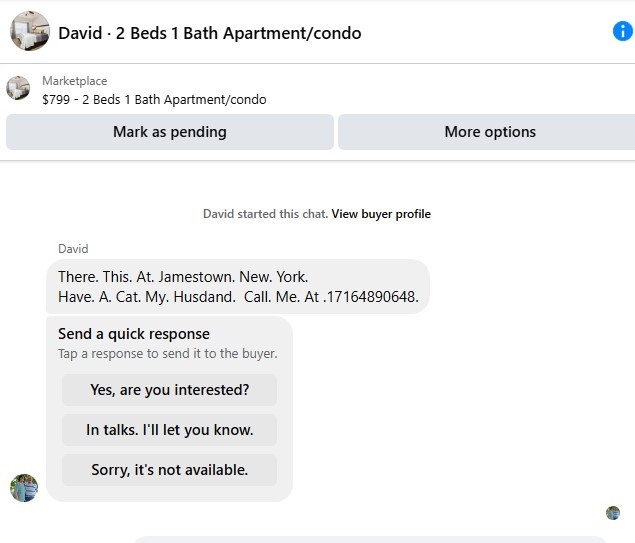Click the "Send a quick response" heading
Screen dimensions: 635x543
click(x=134, y=334)
